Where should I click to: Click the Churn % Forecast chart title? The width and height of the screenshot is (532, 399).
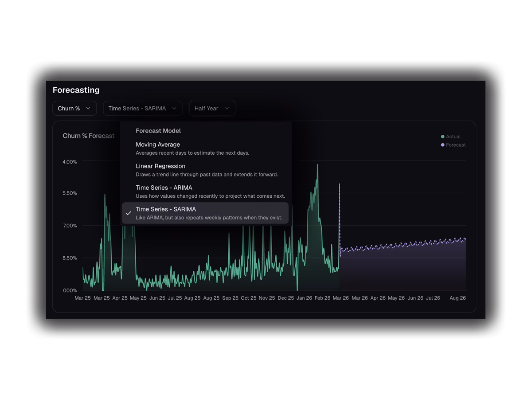89,136
